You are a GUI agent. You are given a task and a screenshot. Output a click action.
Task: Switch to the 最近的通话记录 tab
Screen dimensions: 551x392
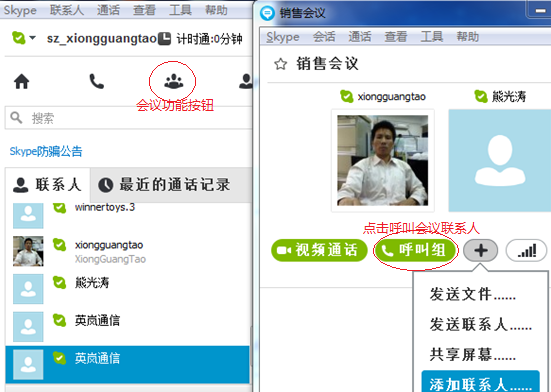[171, 185]
